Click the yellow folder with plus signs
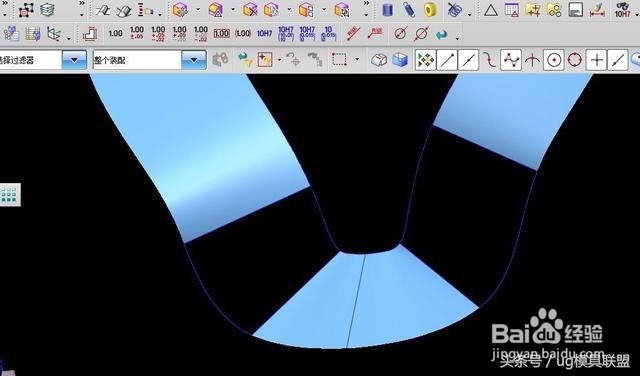This screenshot has height=376, width=640. tap(533, 10)
